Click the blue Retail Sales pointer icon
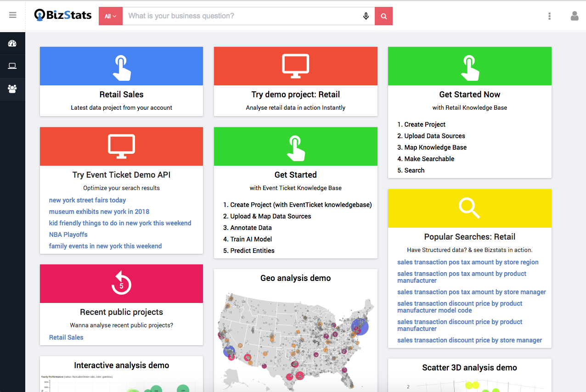Image resolution: width=586 pixels, height=392 pixels. pos(122,68)
